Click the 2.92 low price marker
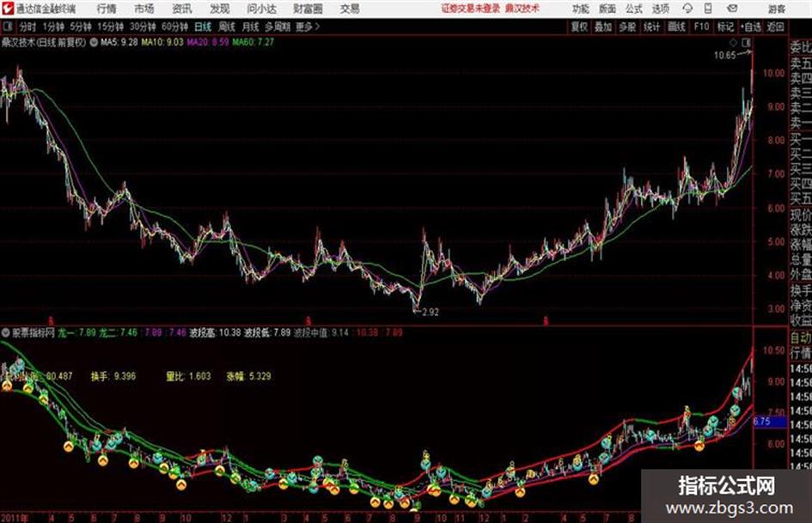Image resolution: width=812 pixels, height=523 pixels. [x=430, y=313]
